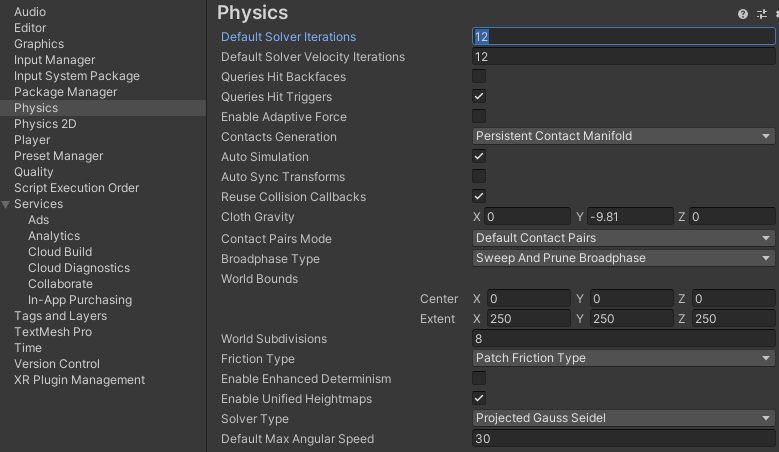The height and width of the screenshot is (452, 779).
Task: Click the Physics panel heading
Action: (252, 13)
